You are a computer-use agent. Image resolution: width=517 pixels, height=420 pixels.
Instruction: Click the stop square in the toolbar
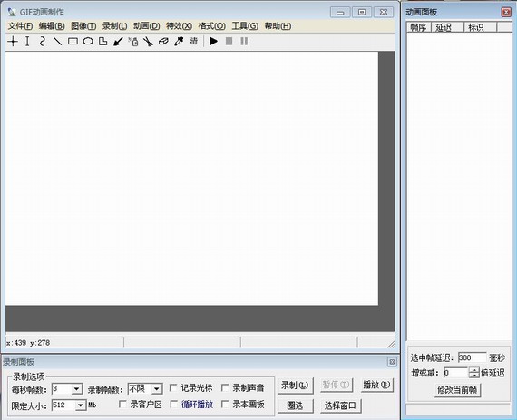click(229, 42)
